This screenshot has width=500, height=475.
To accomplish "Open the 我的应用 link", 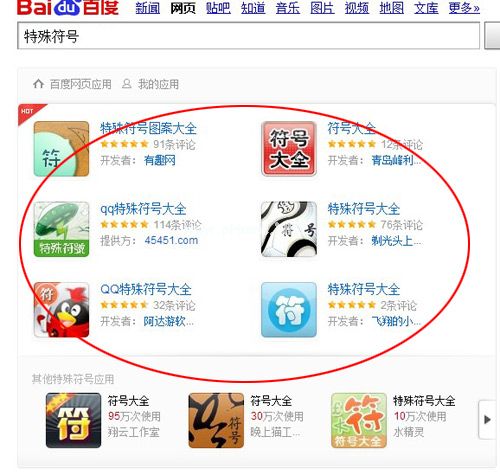I will (x=158, y=84).
